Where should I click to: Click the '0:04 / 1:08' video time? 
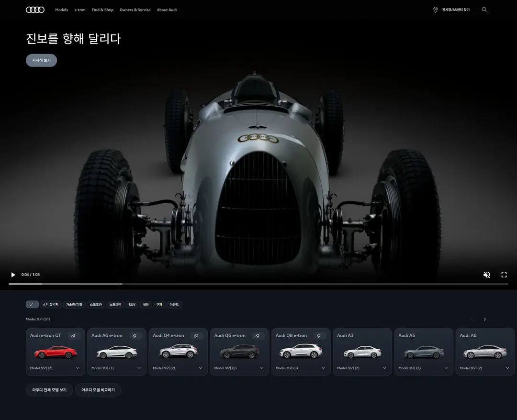[31, 275]
